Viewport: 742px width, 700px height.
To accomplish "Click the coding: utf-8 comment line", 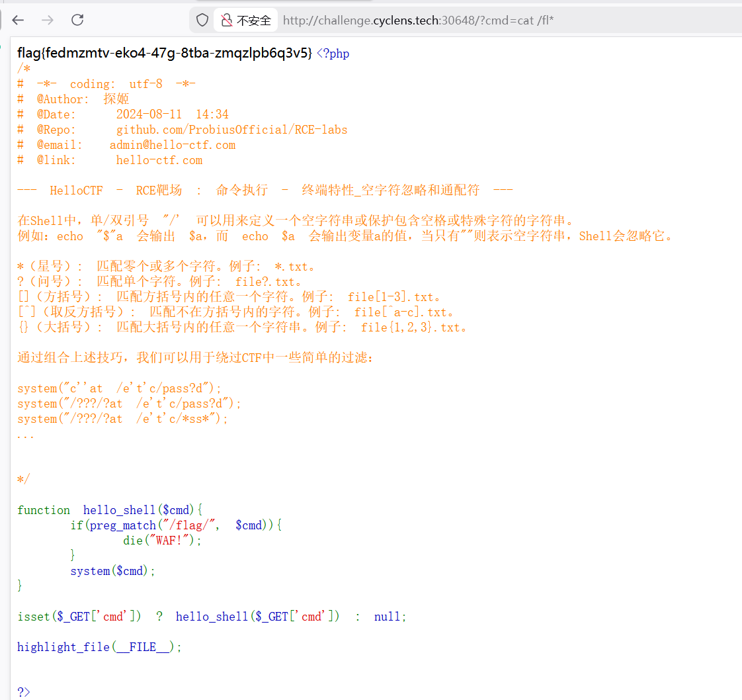I will tap(106, 84).
